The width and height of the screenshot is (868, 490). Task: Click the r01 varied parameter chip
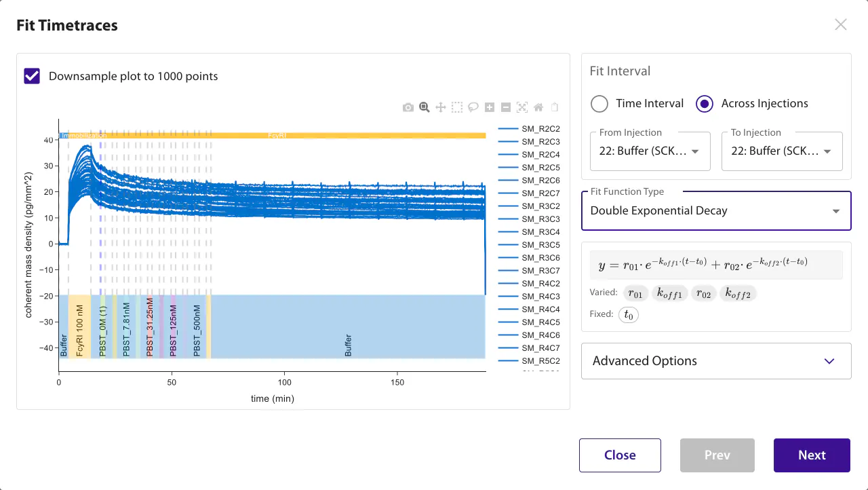click(635, 293)
